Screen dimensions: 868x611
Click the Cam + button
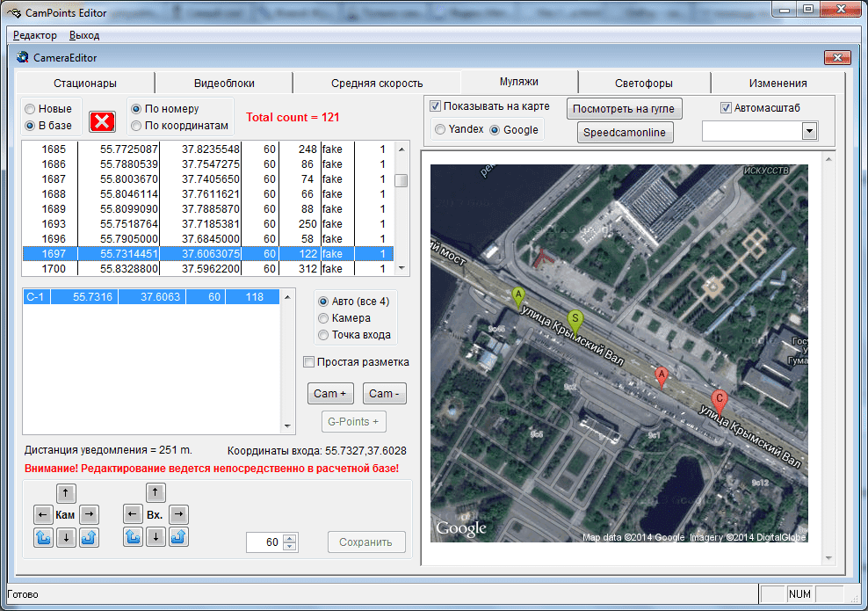pyautogui.click(x=330, y=393)
